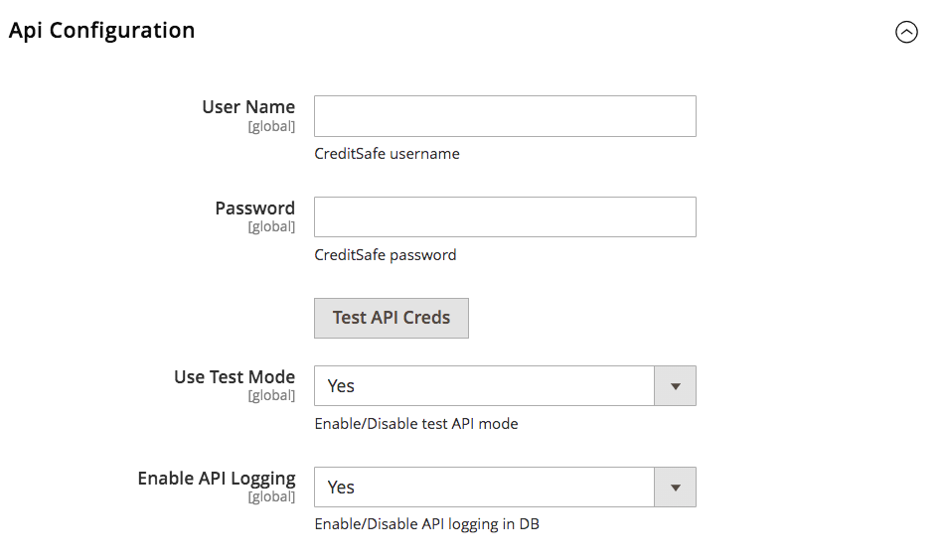Click the Api Configuration section heading
The width and height of the screenshot is (943, 560).
(102, 31)
